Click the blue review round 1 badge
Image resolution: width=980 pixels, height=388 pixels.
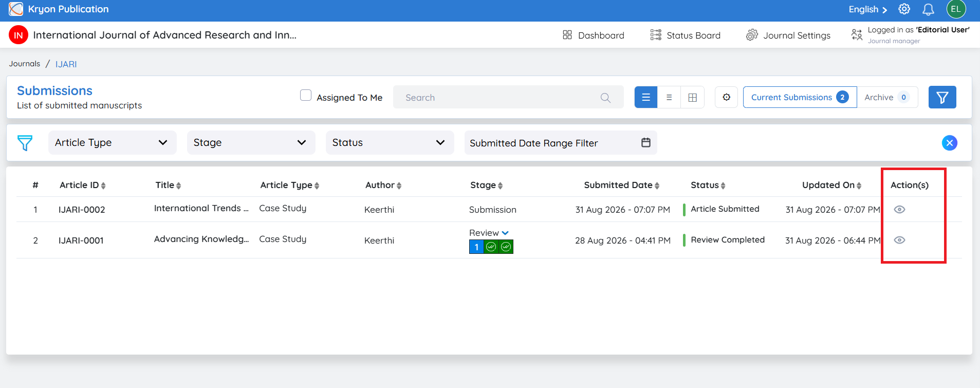tap(476, 247)
